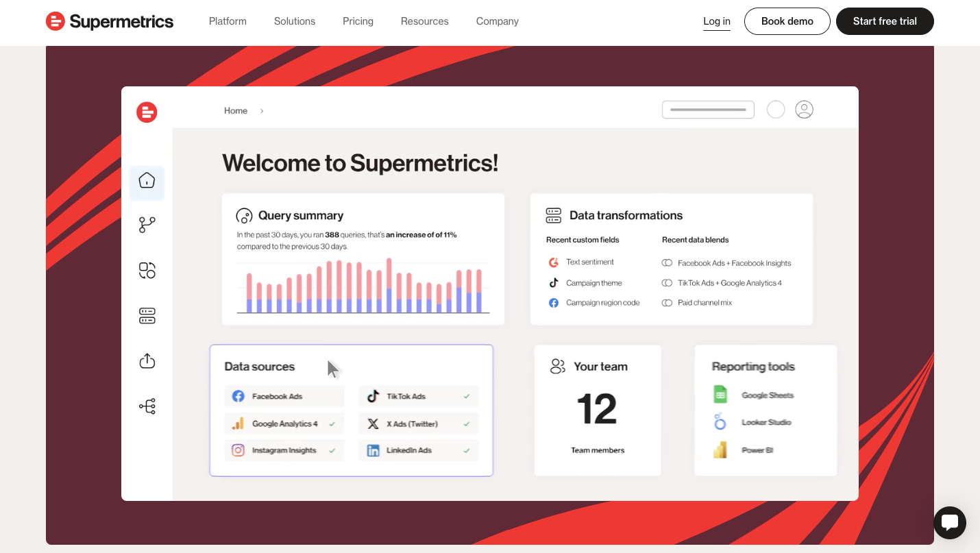Click the Google Sheets icon
980x553 pixels.
point(720,395)
